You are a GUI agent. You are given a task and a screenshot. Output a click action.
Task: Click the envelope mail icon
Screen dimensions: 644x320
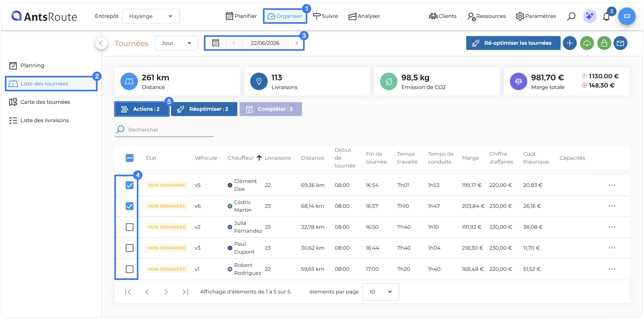coord(620,43)
